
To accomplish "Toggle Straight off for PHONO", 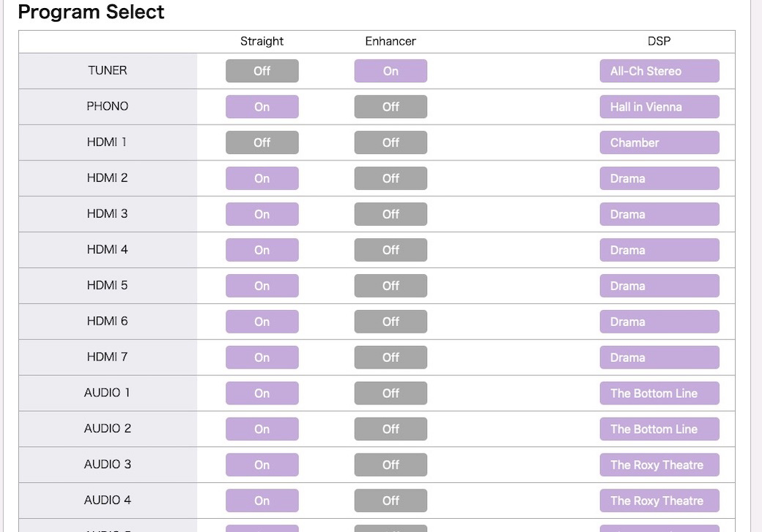I will pos(262,107).
